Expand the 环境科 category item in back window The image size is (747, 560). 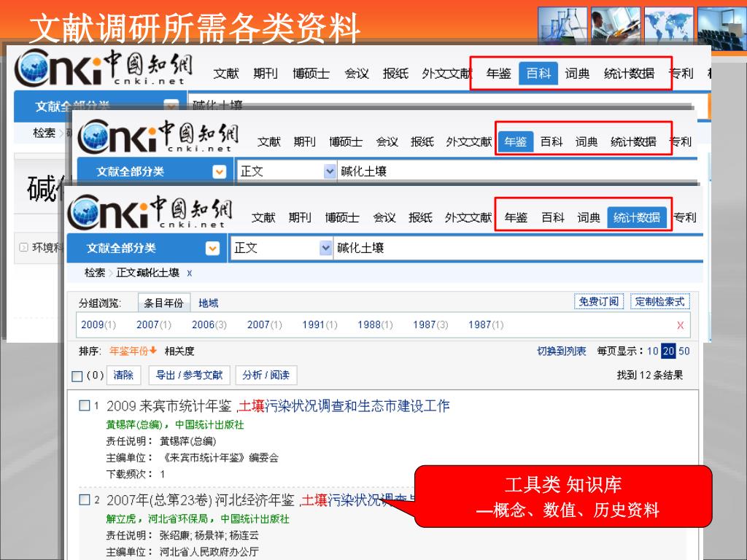[23, 247]
